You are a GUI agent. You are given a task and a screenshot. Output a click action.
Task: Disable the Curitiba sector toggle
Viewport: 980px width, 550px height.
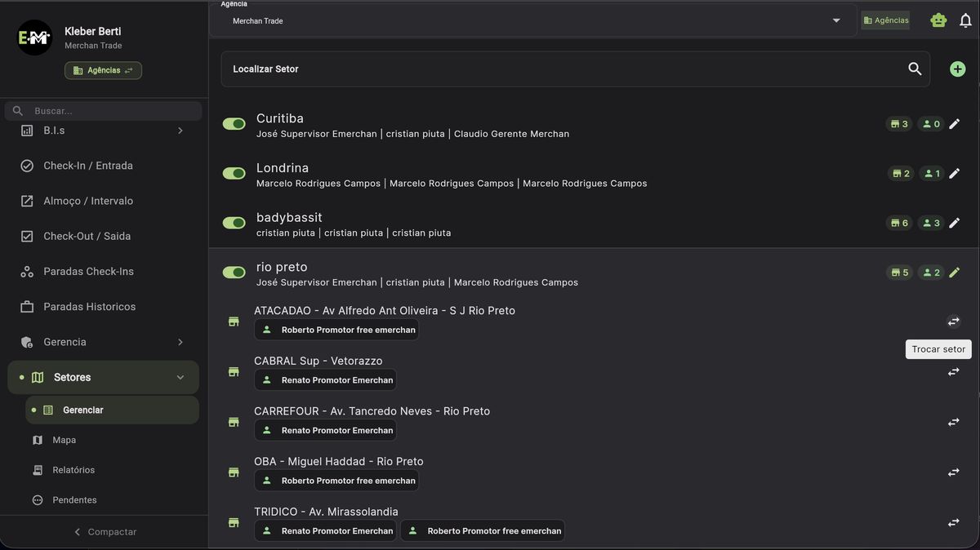click(234, 124)
